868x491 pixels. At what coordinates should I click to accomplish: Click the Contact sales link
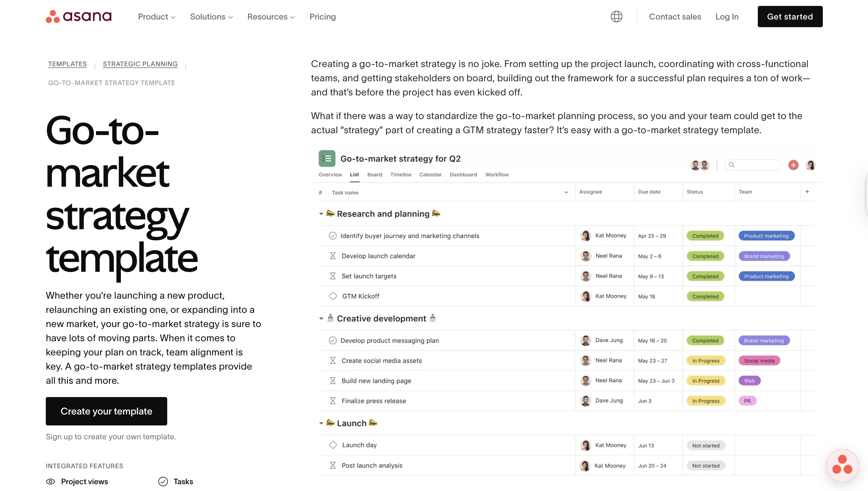[675, 17]
